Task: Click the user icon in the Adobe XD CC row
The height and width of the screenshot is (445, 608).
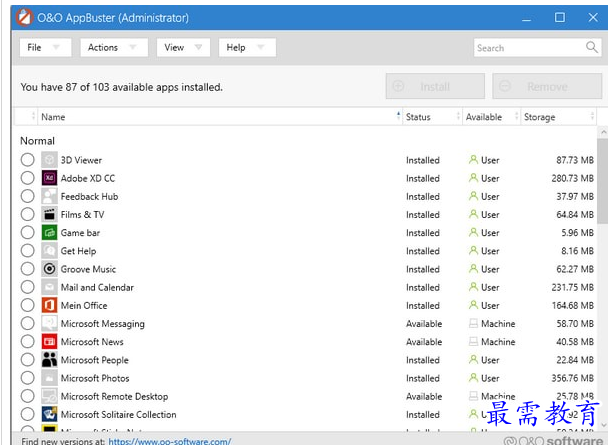Action: pyautogui.click(x=473, y=178)
